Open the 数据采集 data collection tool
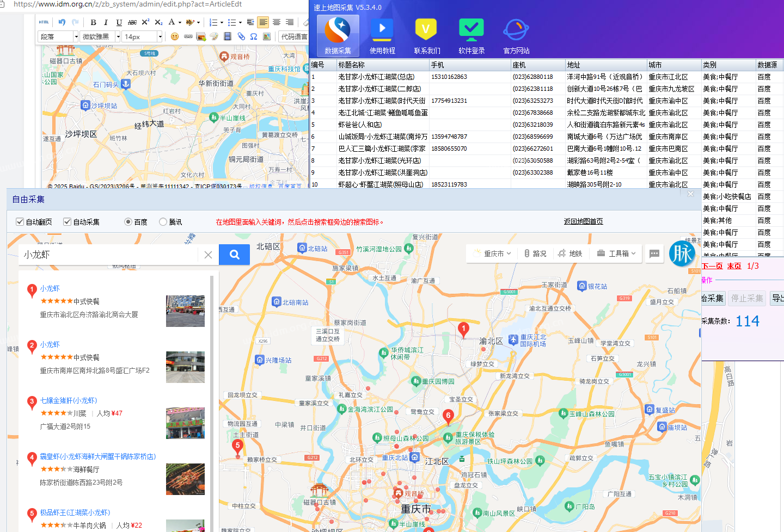This screenshot has height=532, width=784. [x=338, y=35]
